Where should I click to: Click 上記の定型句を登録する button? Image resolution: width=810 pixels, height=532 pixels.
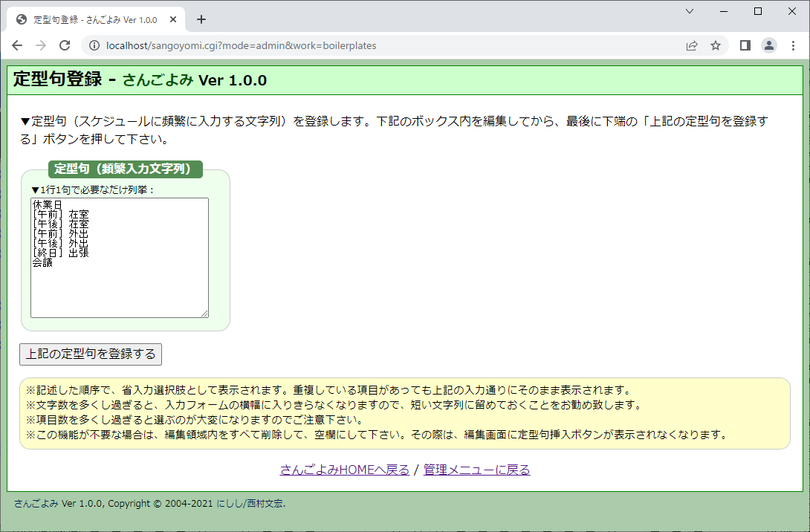91,354
